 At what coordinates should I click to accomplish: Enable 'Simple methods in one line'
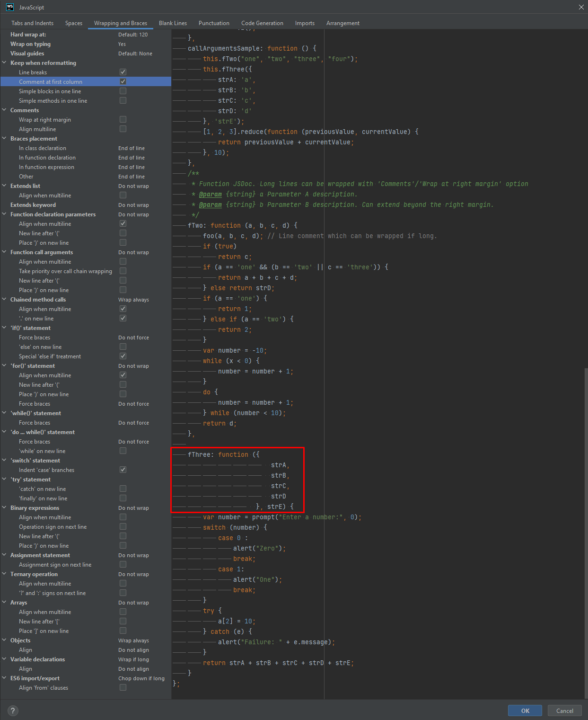[x=123, y=100]
